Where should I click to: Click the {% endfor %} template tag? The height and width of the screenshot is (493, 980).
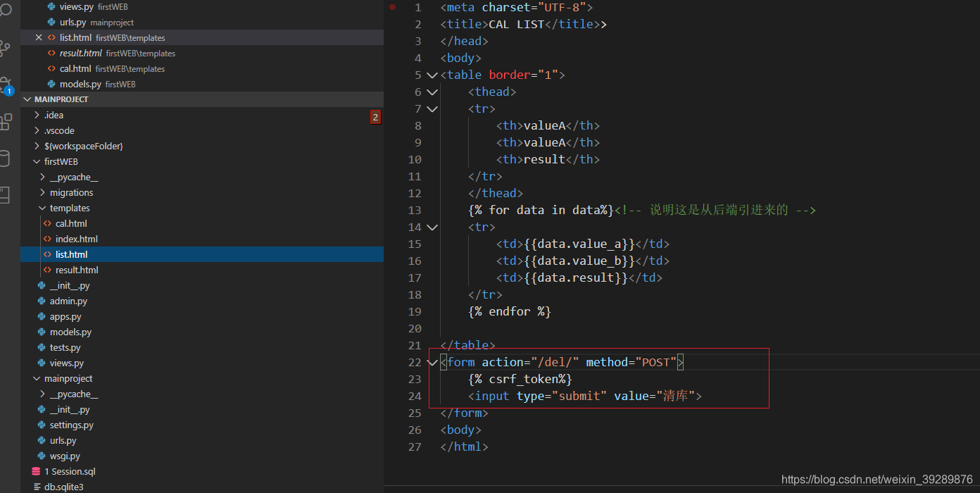pos(510,311)
